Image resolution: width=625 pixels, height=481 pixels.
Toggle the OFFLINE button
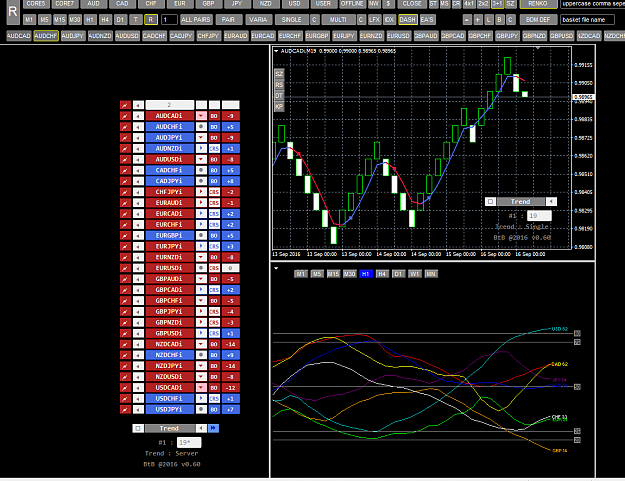(x=352, y=4)
